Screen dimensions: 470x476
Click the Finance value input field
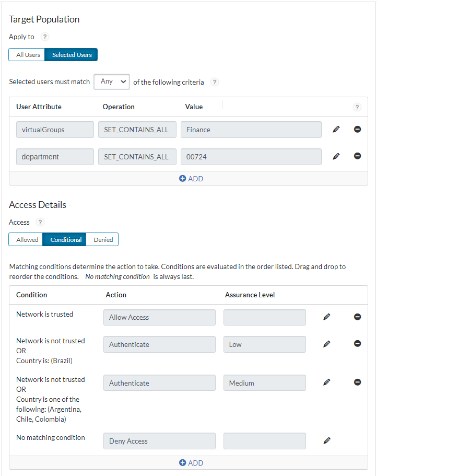tap(251, 129)
